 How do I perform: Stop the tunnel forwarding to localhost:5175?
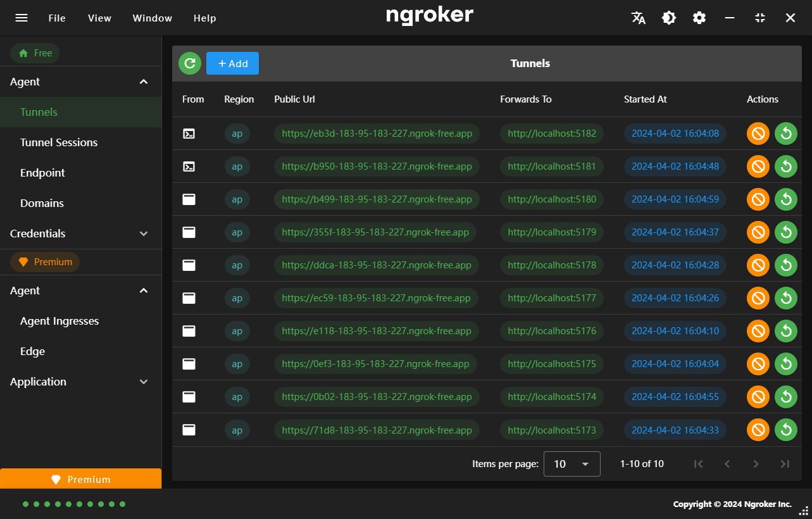point(758,364)
